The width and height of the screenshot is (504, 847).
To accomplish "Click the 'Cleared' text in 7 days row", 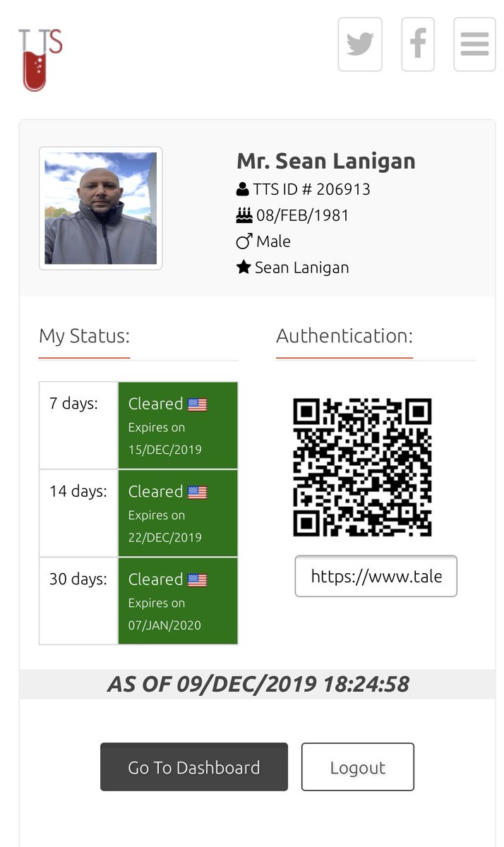I will (155, 404).
